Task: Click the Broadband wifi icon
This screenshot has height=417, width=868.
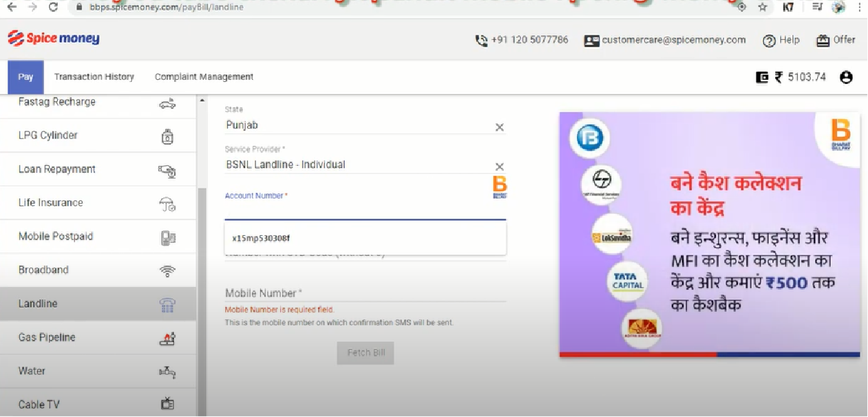Action: click(167, 271)
